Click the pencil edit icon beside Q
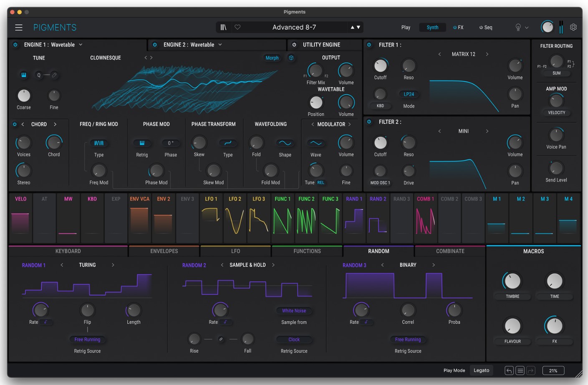The width and height of the screenshot is (588, 385). coord(54,75)
